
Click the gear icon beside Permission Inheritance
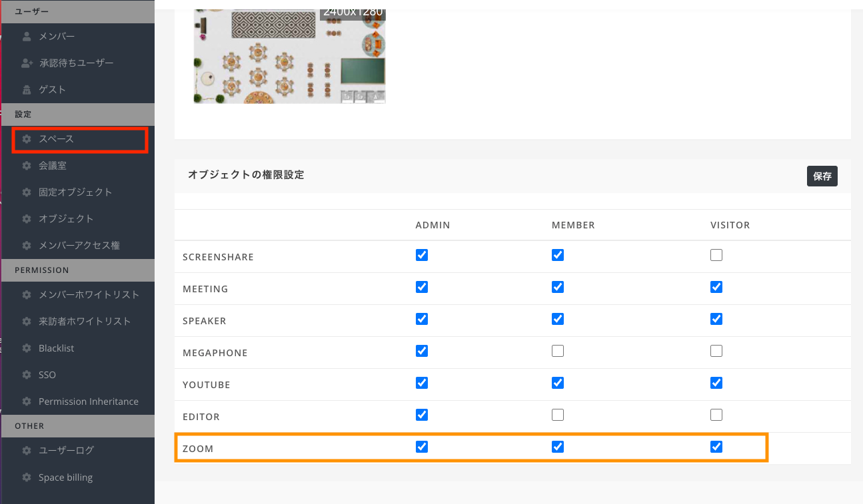(27, 401)
